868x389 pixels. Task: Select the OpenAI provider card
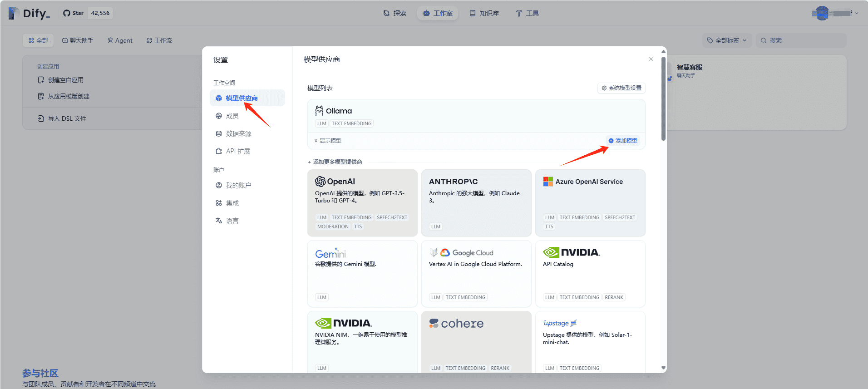pos(362,203)
